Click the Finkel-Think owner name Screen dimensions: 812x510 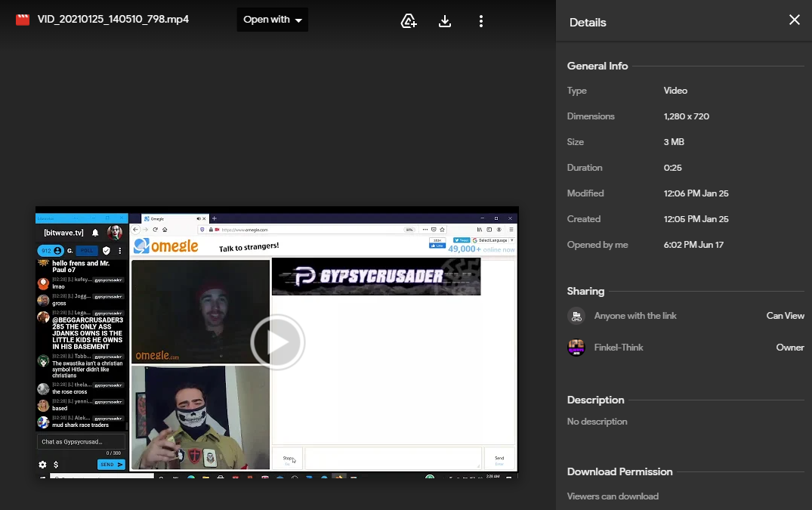(619, 348)
